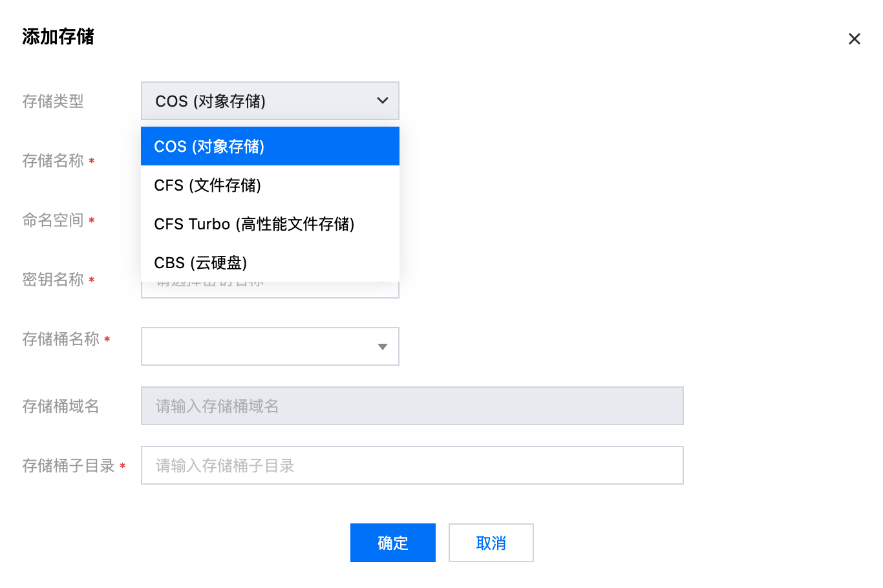
Task: Focus the 存储桶子目录 input field
Action: click(412, 466)
